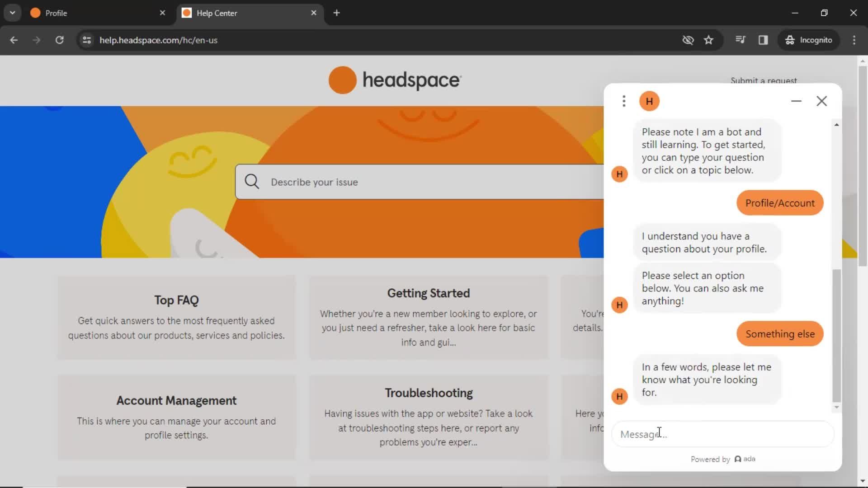Click the chatbot minimize button icon
Screen dimensions: 868x488
point(796,100)
